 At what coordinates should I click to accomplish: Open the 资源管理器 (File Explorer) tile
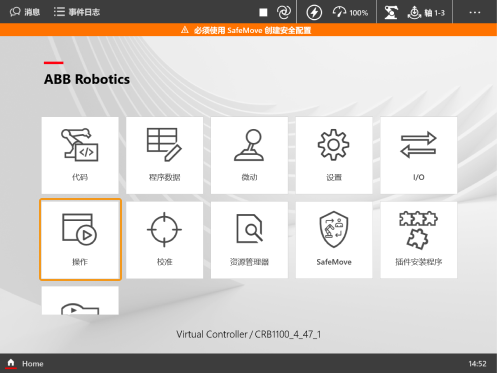click(249, 240)
